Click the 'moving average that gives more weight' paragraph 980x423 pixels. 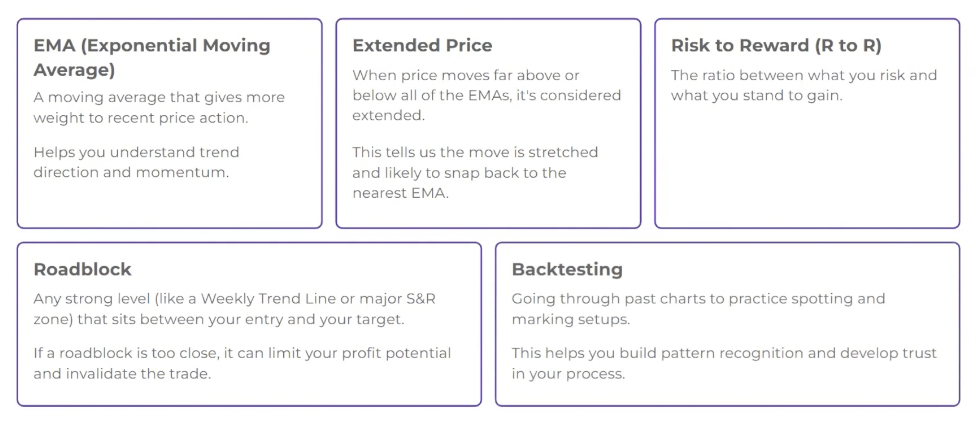159,107
